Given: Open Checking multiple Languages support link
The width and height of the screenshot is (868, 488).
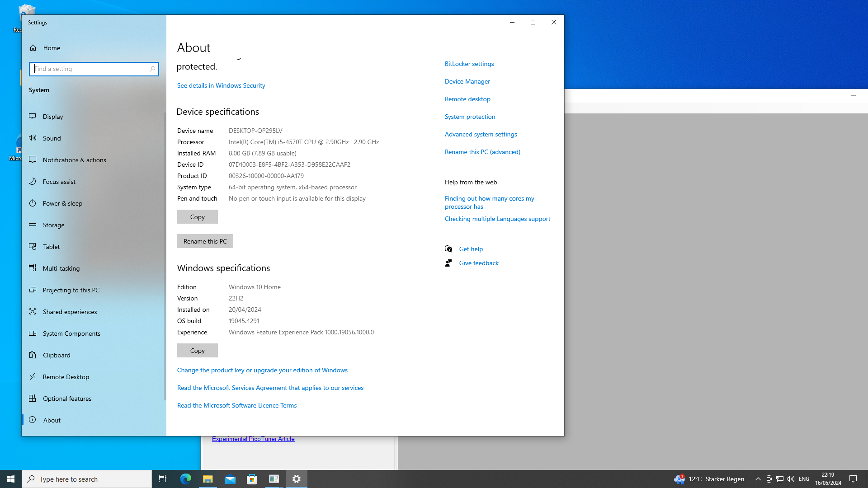Looking at the screenshot, I should click(497, 219).
